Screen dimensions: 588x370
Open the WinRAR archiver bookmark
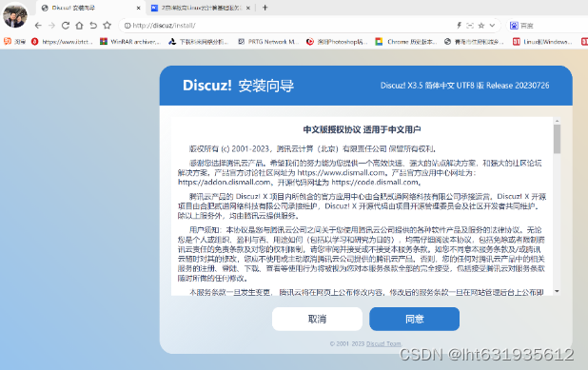click(130, 42)
